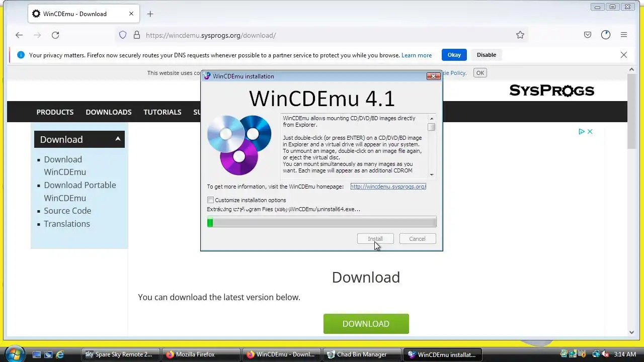The image size is (644, 362).
Task: Open the Learn more DNS link
Action: (x=417, y=55)
